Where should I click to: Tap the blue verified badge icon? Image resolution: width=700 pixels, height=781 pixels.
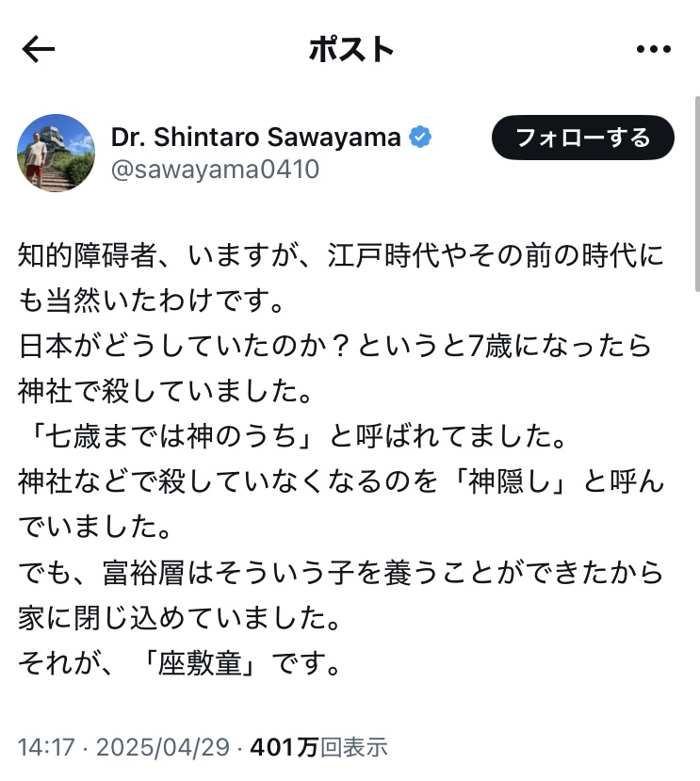tap(420, 137)
